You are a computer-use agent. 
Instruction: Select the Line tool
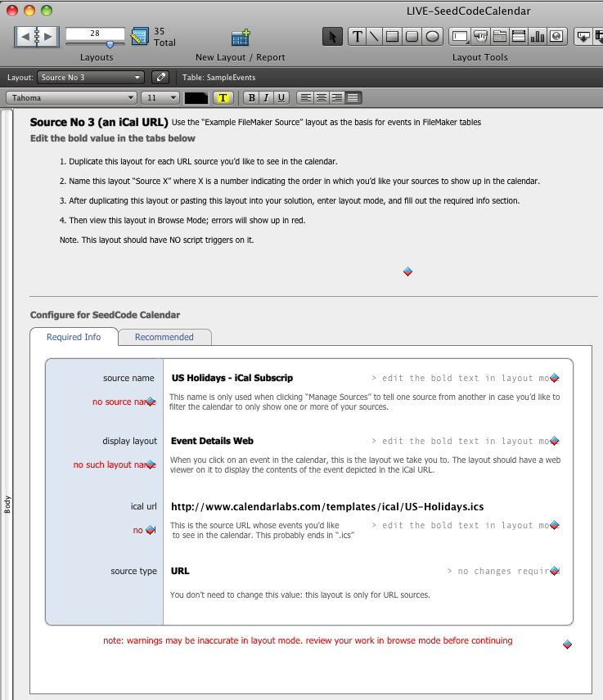point(375,37)
